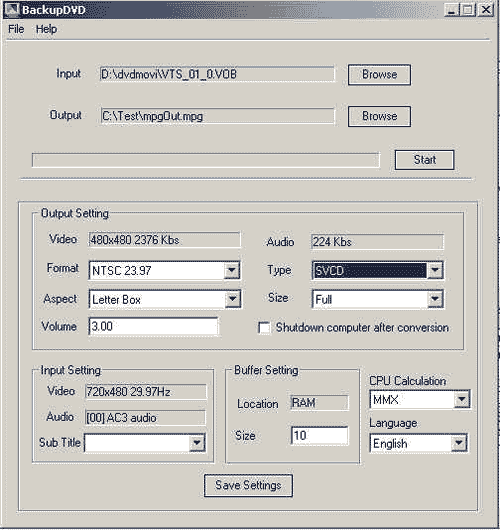Expand the CPU Calculation MMX dropdown
Image resolution: width=500 pixels, height=530 pixels.
[461, 400]
